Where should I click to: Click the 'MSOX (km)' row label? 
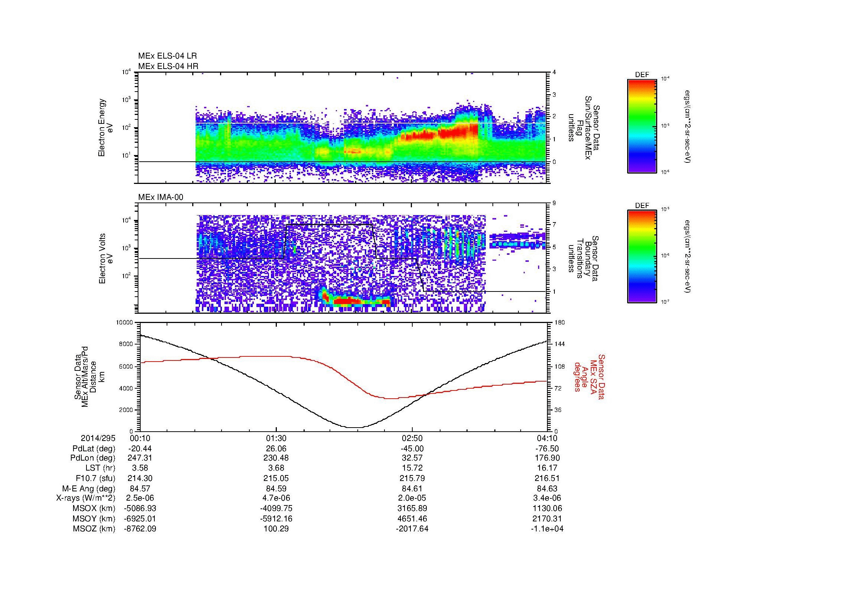tap(94, 508)
